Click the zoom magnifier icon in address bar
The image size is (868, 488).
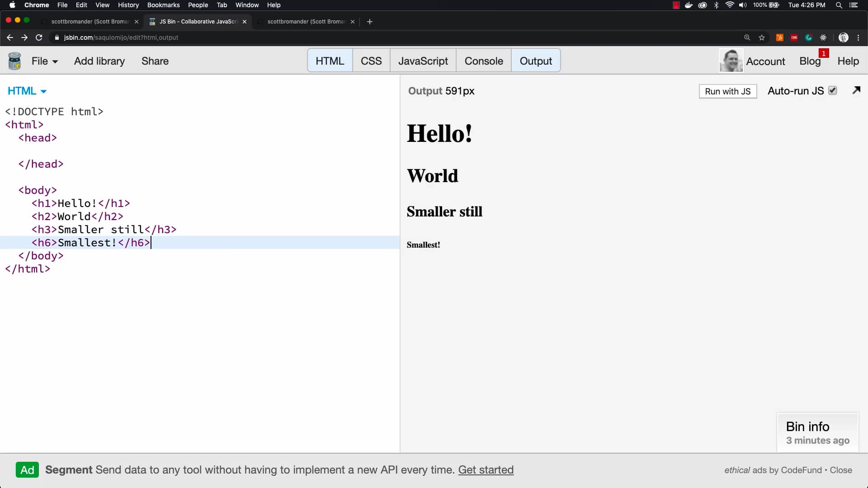point(748,38)
